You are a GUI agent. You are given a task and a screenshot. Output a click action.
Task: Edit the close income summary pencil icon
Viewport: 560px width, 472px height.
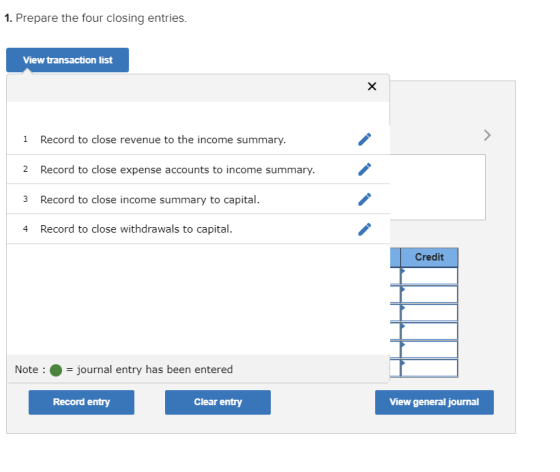[x=365, y=200]
